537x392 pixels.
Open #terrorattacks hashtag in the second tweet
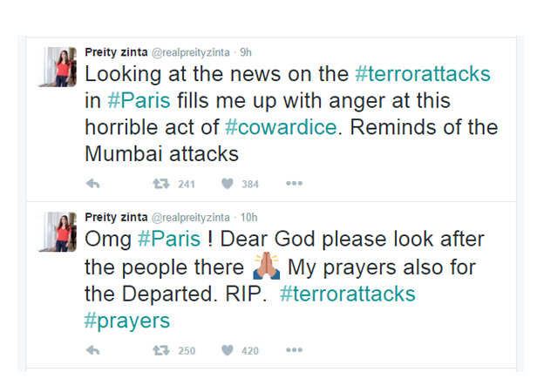(x=348, y=294)
